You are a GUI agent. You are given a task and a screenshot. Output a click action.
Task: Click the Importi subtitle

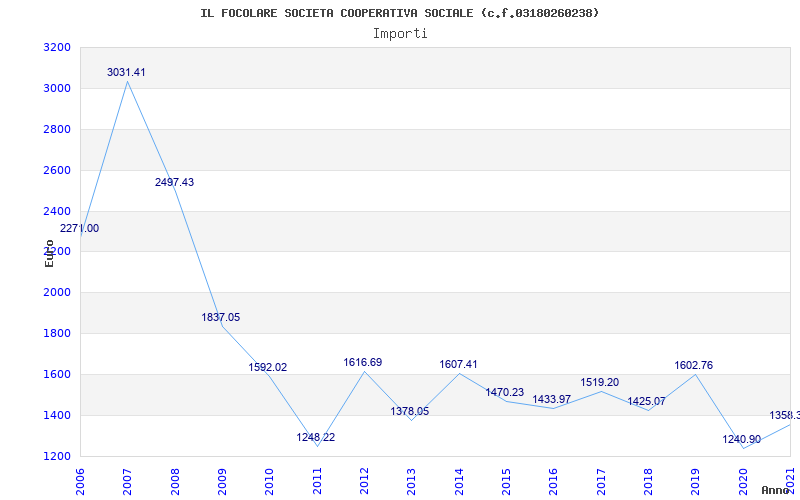pyautogui.click(x=400, y=34)
